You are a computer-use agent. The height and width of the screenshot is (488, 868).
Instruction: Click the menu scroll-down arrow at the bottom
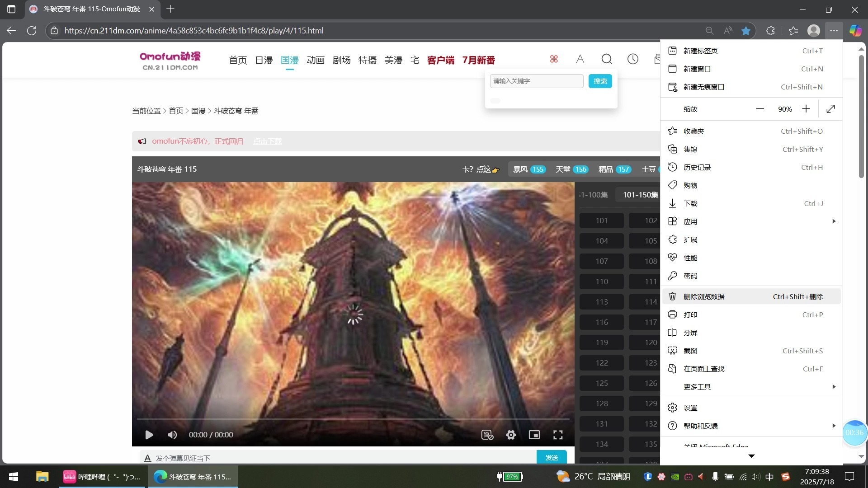(x=751, y=456)
